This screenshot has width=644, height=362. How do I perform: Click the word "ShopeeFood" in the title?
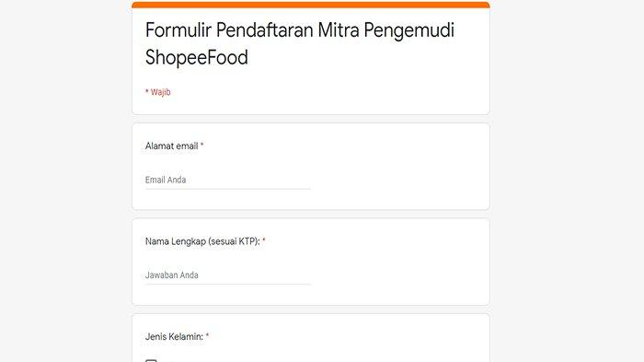(196, 57)
